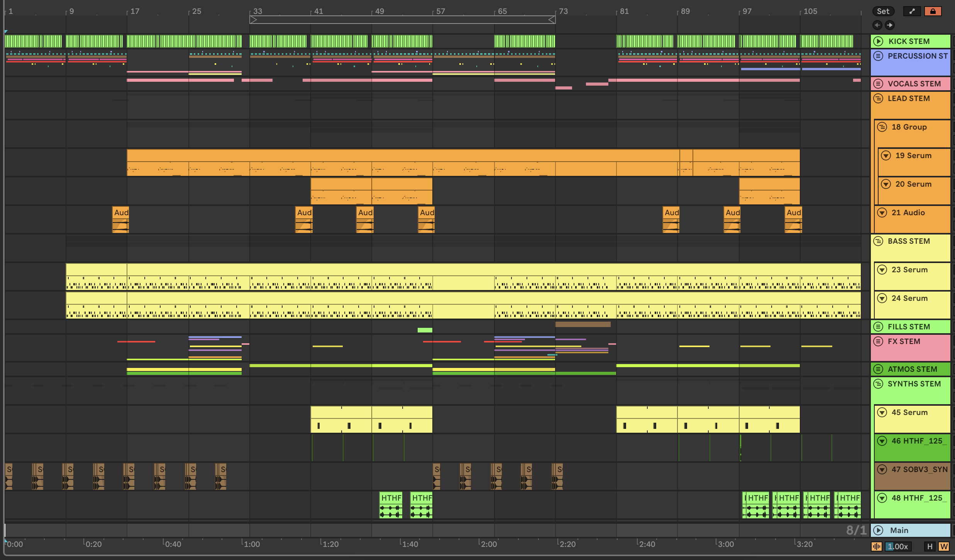Select the brown FILLS STEM clip at bar 73
The height and width of the screenshot is (560, 955).
point(583,324)
